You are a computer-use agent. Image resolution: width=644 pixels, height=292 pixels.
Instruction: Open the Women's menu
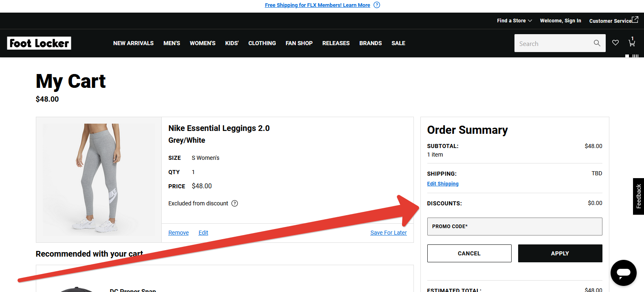[202, 43]
